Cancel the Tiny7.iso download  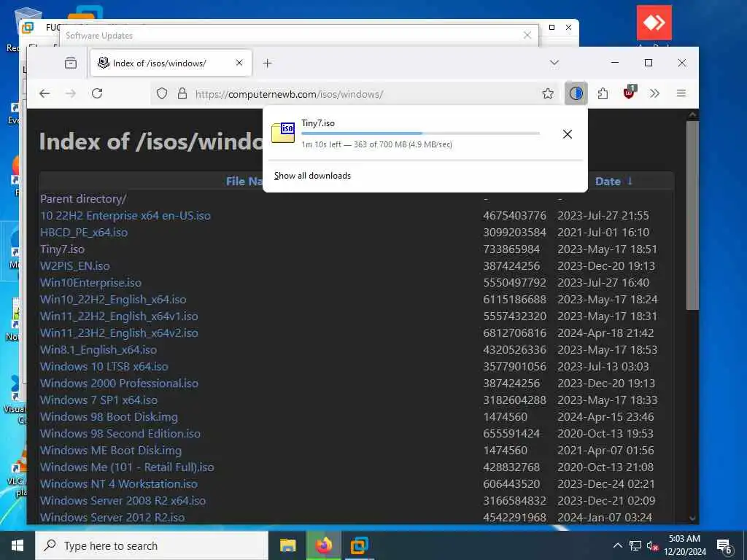tap(567, 134)
